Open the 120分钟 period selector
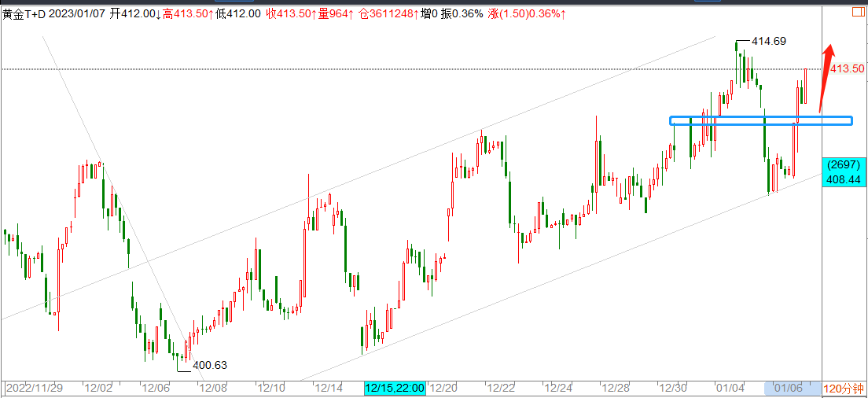 pos(844,389)
